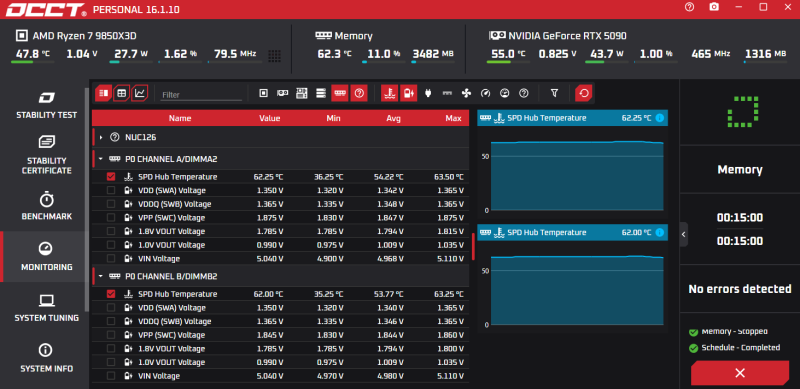Open the Stability Test section
The height and width of the screenshot is (389, 800).
pos(46,106)
